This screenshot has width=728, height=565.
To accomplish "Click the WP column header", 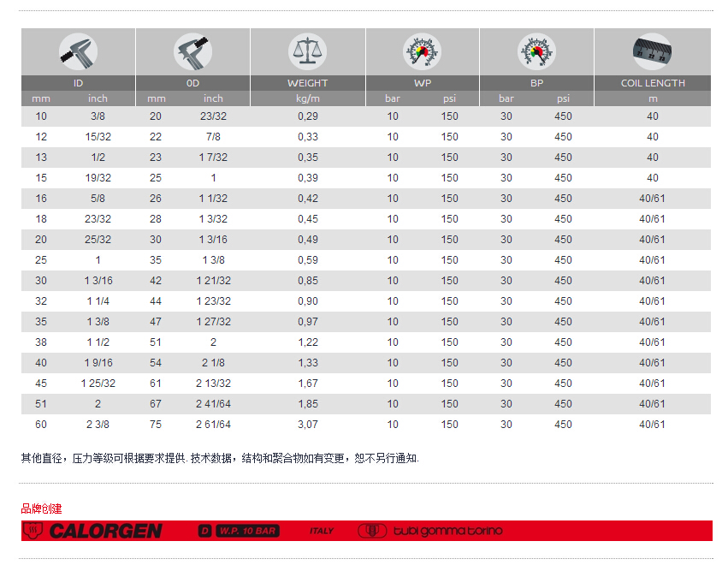I will [422, 83].
